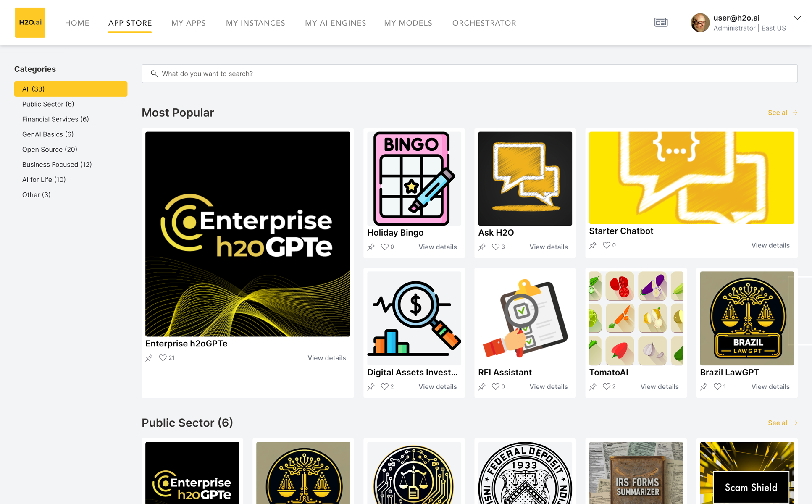Filter by Financial Services (6) category
Viewport: 812px width, 504px height.
click(55, 119)
